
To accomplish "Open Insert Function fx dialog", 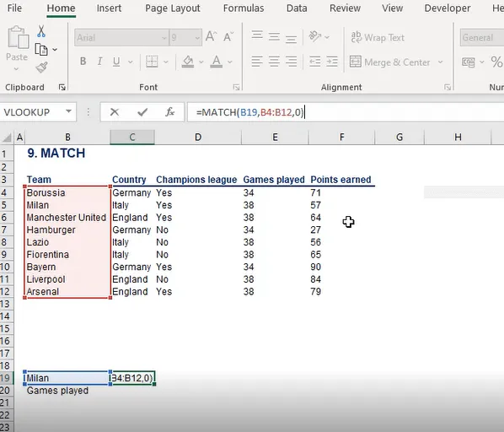I will 169,112.
